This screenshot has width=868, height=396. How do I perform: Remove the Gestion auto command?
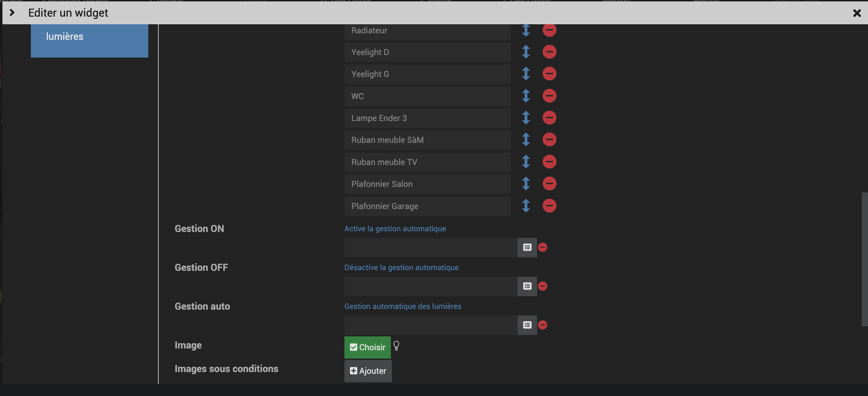tap(543, 325)
